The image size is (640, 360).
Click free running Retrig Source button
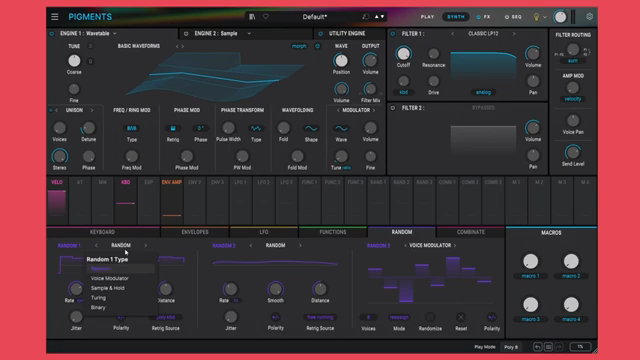tap(320, 317)
